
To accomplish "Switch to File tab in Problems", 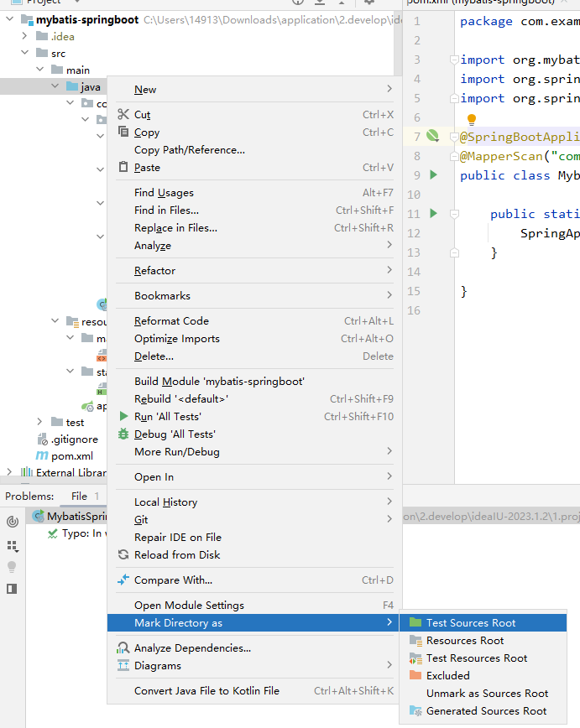I will coord(85,496).
